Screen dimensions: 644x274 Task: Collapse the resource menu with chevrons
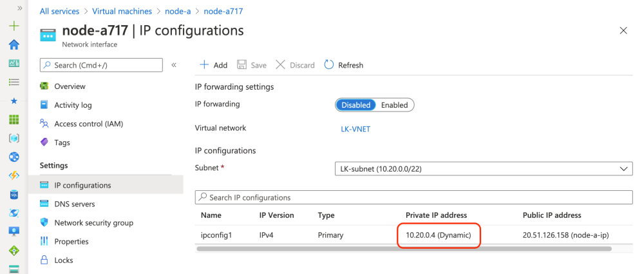(x=174, y=65)
